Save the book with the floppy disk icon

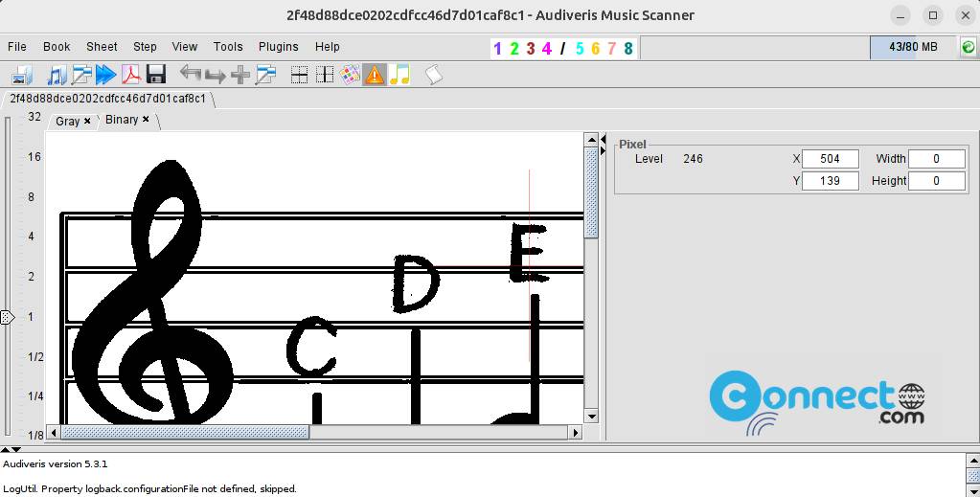click(x=155, y=75)
